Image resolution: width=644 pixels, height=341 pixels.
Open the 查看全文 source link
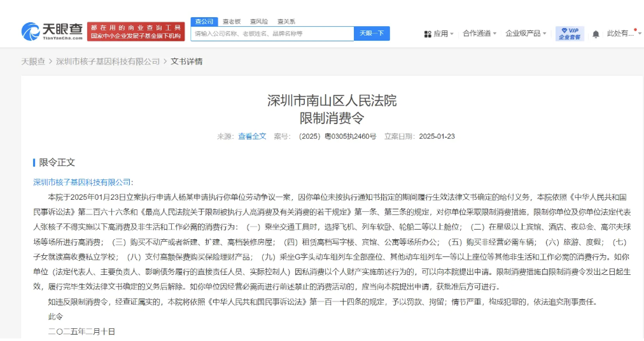point(252,136)
